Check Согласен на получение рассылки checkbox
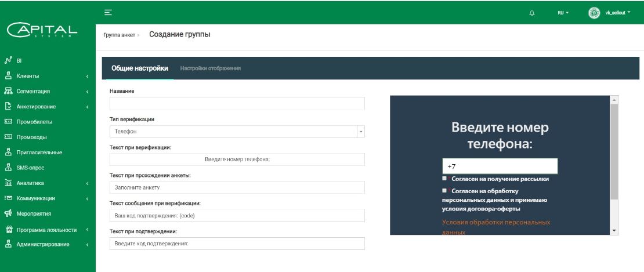 pos(444,179)
